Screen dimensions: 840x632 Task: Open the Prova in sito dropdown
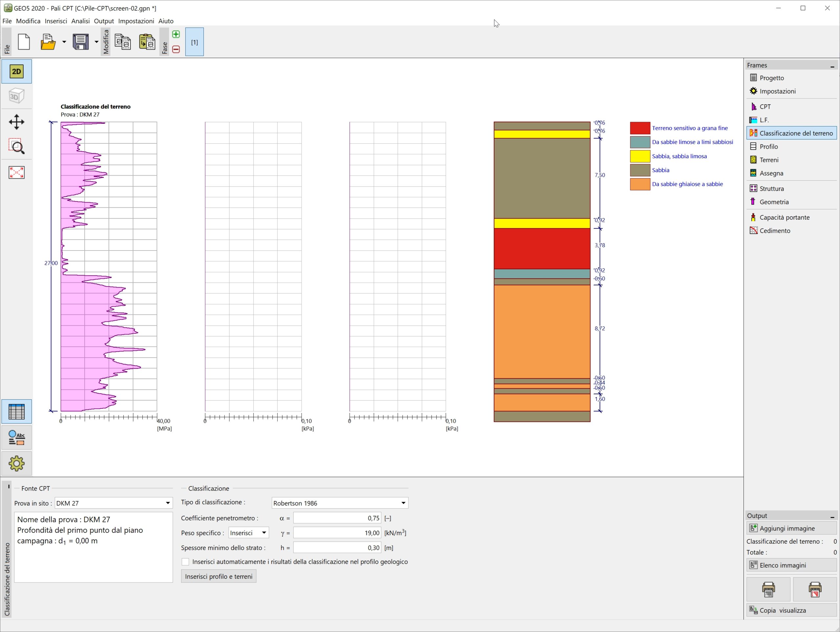tap(167, 503)
